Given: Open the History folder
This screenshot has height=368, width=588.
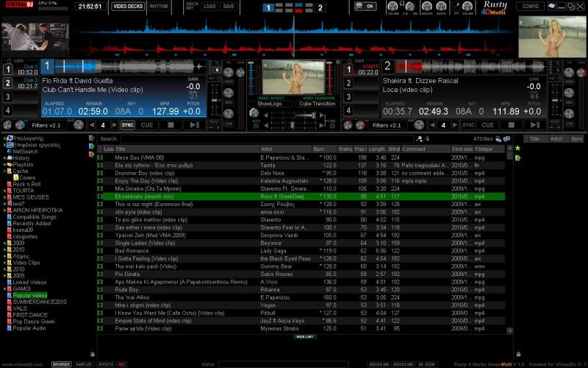Looking at the screenshot, I should tap(21, 158).
